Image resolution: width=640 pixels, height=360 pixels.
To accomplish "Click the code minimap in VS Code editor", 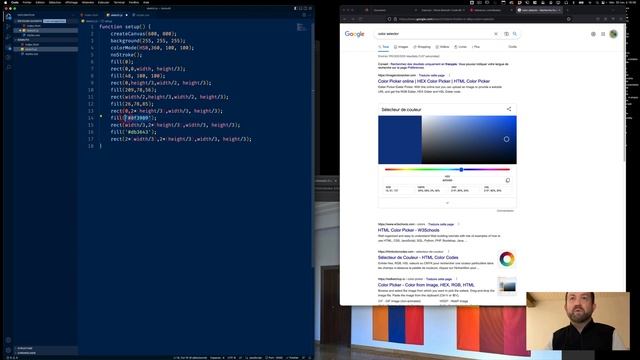I will tap(302, 28).
